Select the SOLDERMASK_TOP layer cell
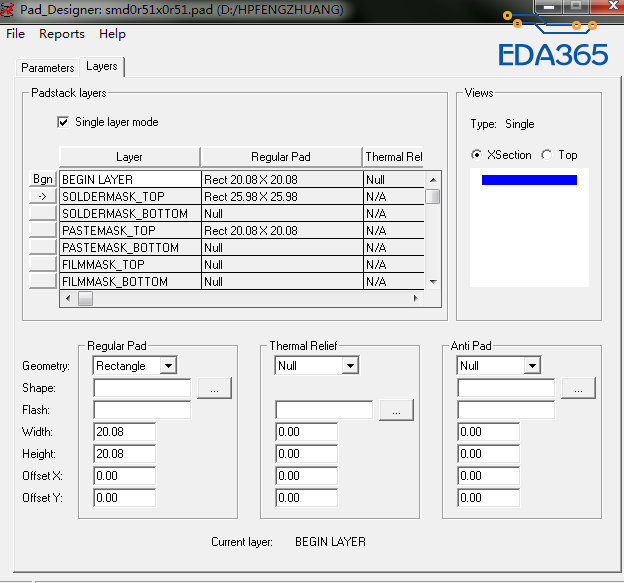 click(x=130, y=197)
